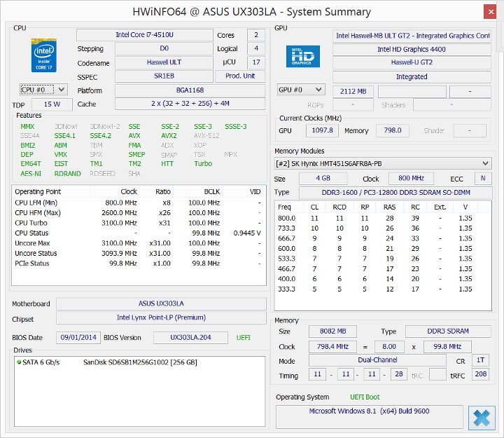This screenshot has height=438, width=504.
Task: Click the GPU memory clock 798.0 value
Action: tap(393, 130)
